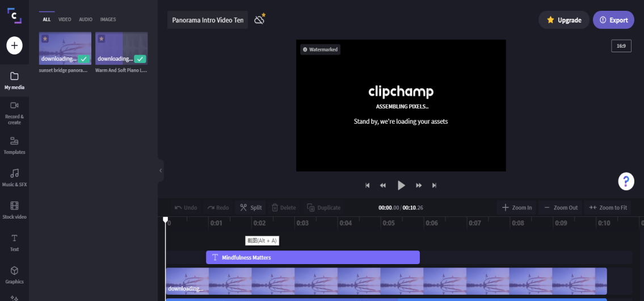Image resolution: width=644 pixels, height=301 pixels.
Task: Switch to the ALL media tab
Action: click(47, 19)
